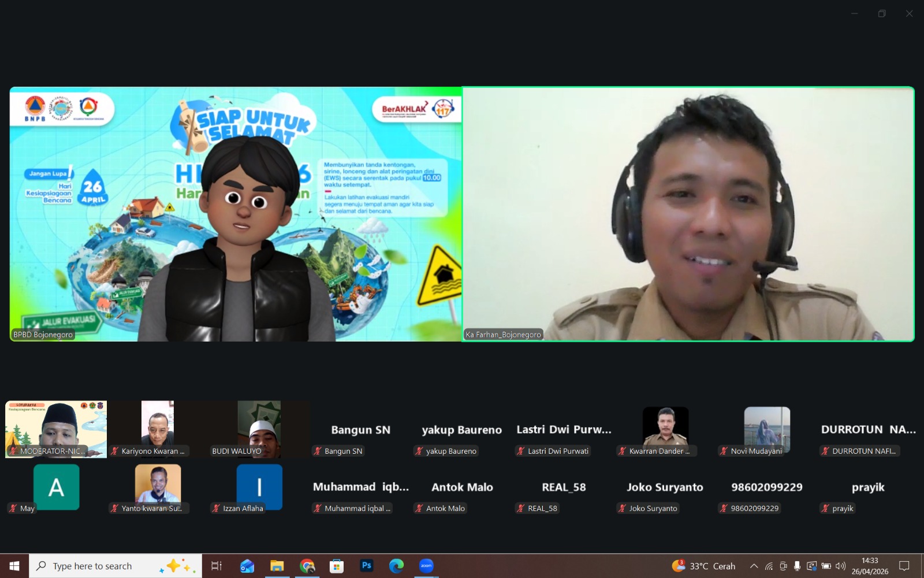Click the volume speaker icon in tray
Viewport: 924px width, 578px height.
840,566
